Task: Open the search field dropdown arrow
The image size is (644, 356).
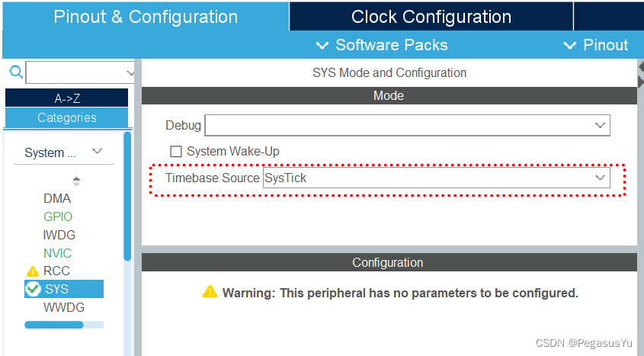Action: (x=130, y=73)
